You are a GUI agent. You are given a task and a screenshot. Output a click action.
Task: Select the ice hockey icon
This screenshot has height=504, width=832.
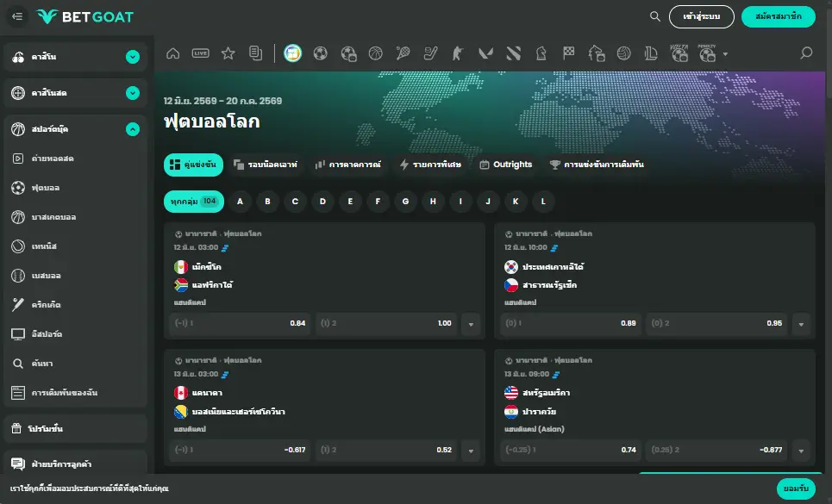pyautogui.click(x=430, y=53)
